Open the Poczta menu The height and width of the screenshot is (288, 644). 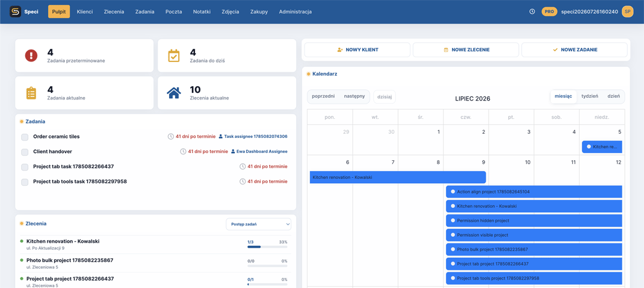click(x=174, y=11)
